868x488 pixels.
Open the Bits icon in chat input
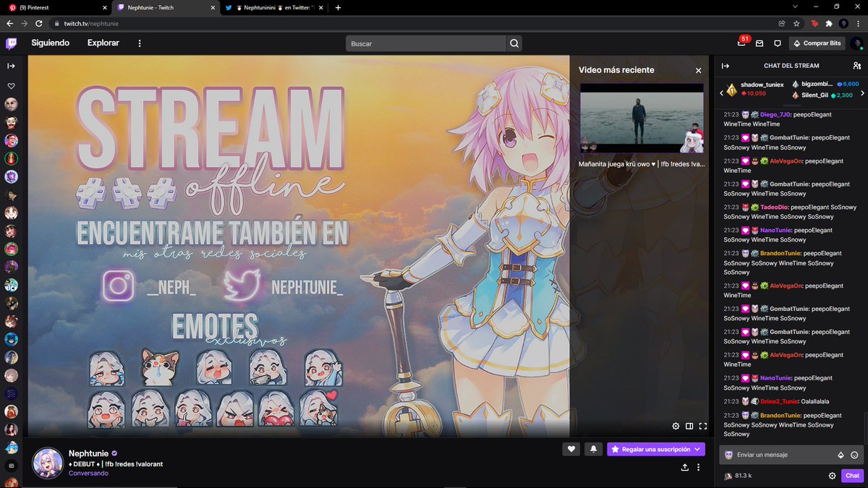pyautogui.click(x=841, y=455)
